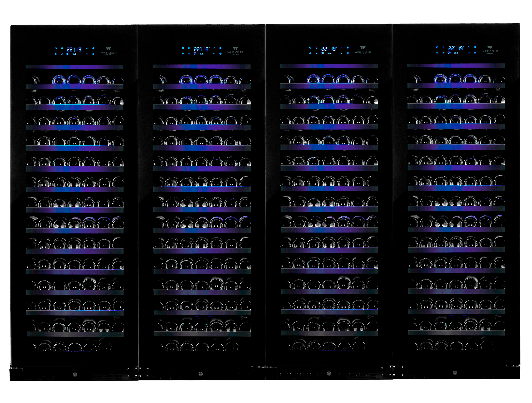
Task: Click bottom vent lock on leftmost cabinet
Action: click(75, 374)
